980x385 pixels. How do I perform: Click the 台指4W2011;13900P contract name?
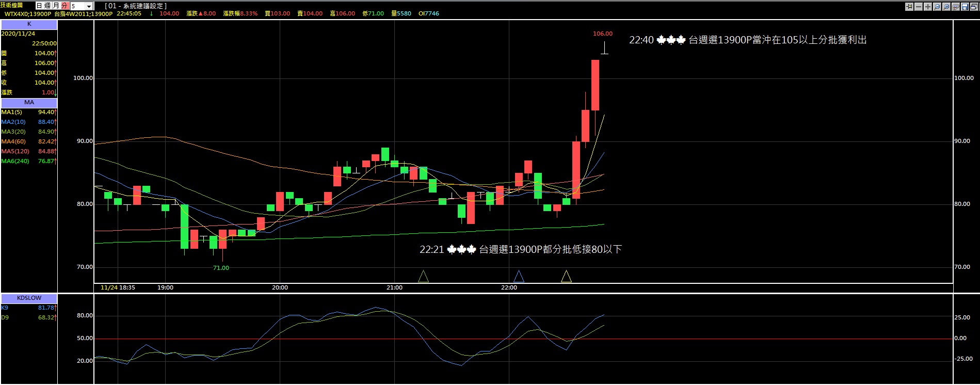point(83,14)
